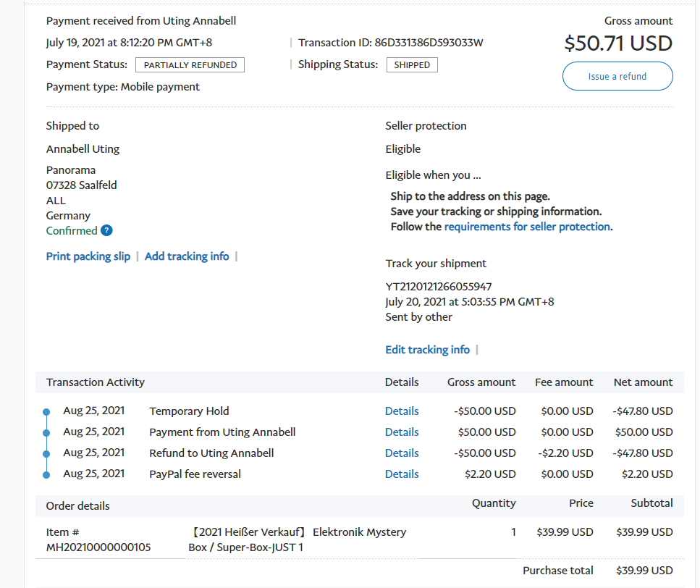Open Details for Payment from Uting Annabell

[x=402, y=432]
